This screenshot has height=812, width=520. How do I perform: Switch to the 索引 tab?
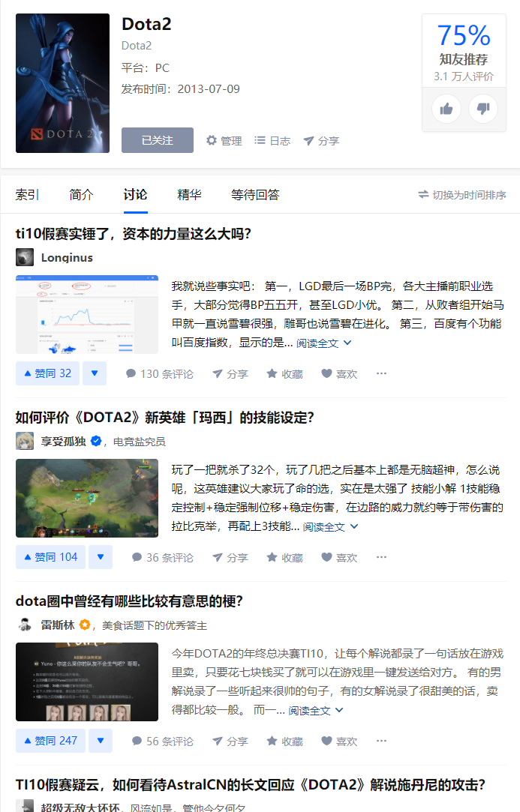coord(27,195)
